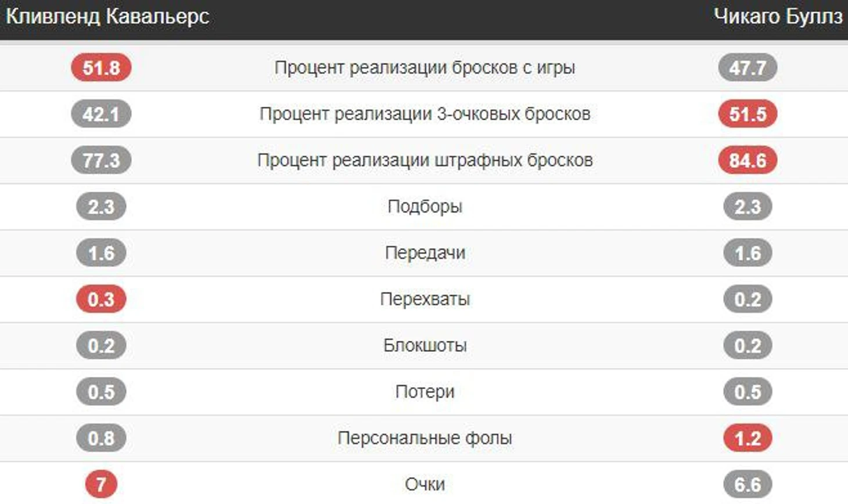This screenshot has height=504, width=848.
Task: Click the red 7 points badge
Action: click(101, 484)
